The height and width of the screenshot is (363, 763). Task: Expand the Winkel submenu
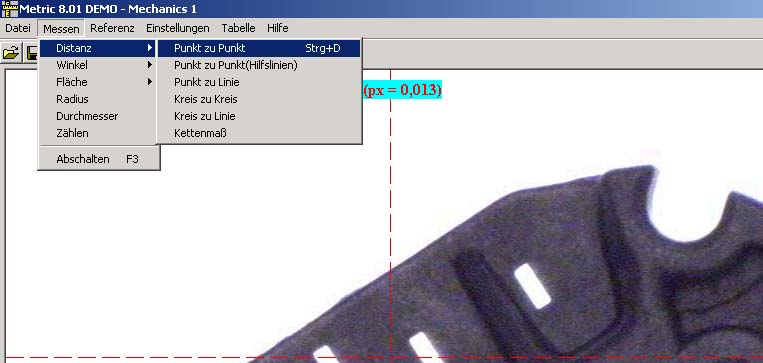98,65
